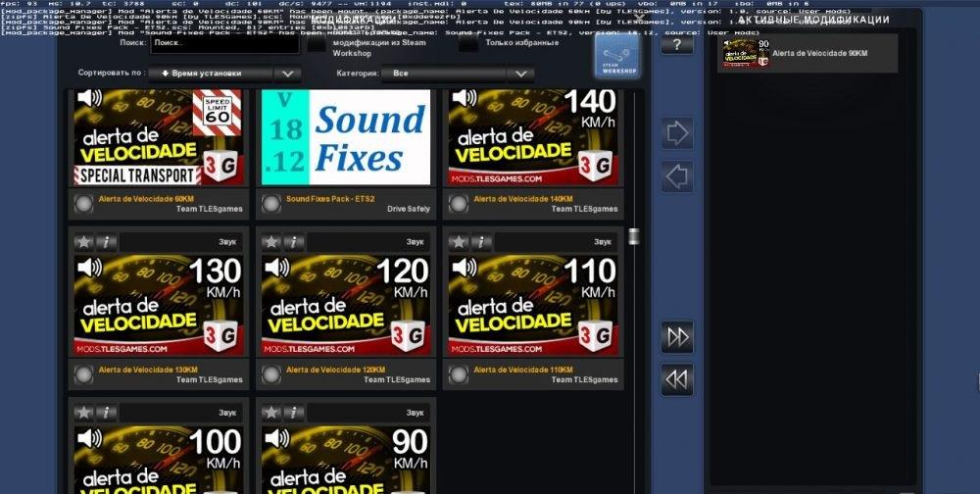Toggle the Steam Workshop mods checkbox

(316, 44)
